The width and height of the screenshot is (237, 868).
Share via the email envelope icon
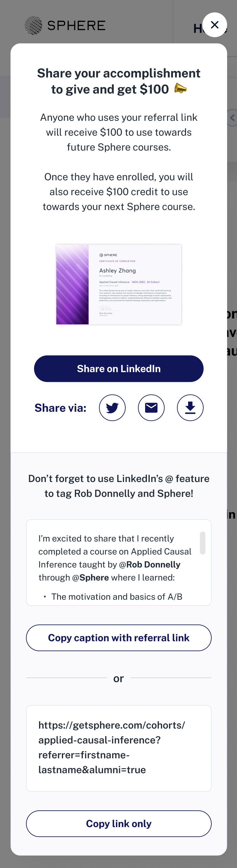point(151,408)
